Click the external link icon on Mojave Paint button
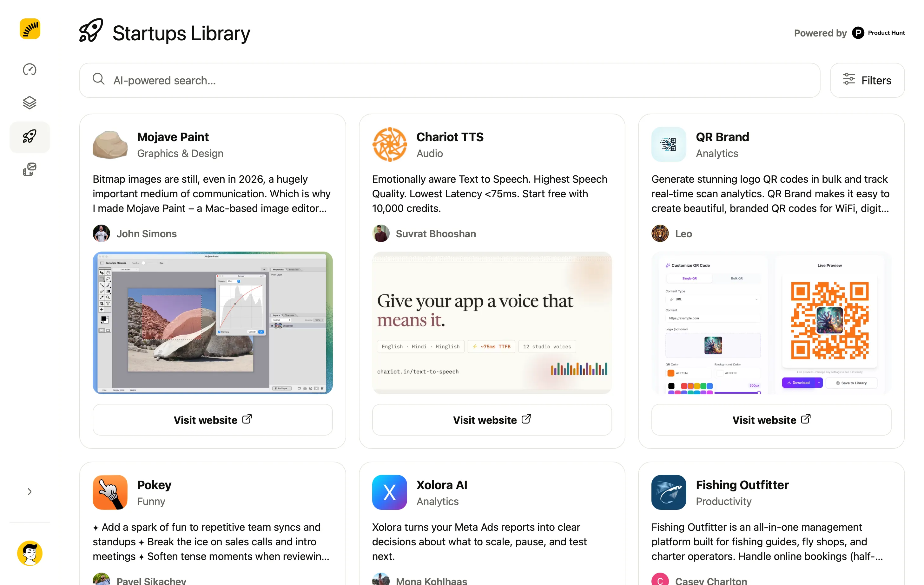Image resolution: width=924 pixels, height=585 pixels. coord(247,418)
